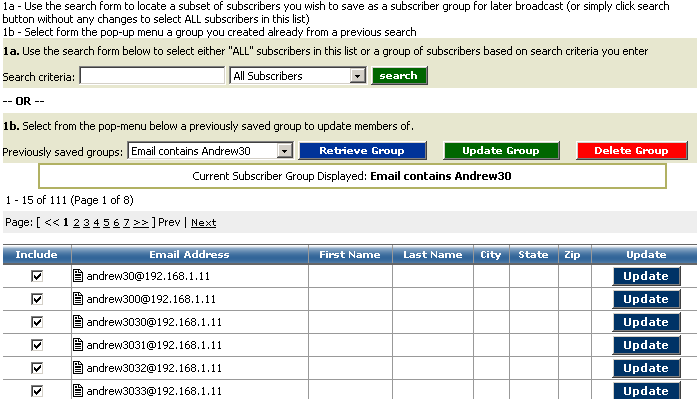
Task: Click the email andrew300@192.168.1.11
Action: (x=151, y=299)
